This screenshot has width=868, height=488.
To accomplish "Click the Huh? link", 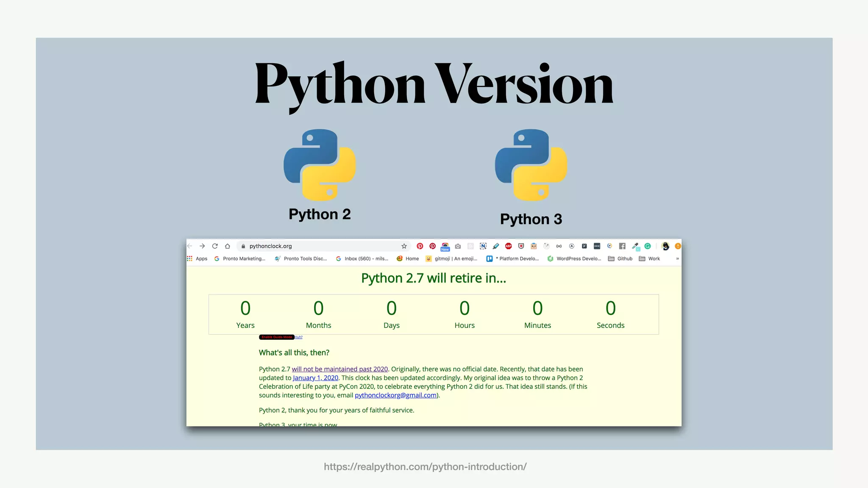I will tap(299, 337).
